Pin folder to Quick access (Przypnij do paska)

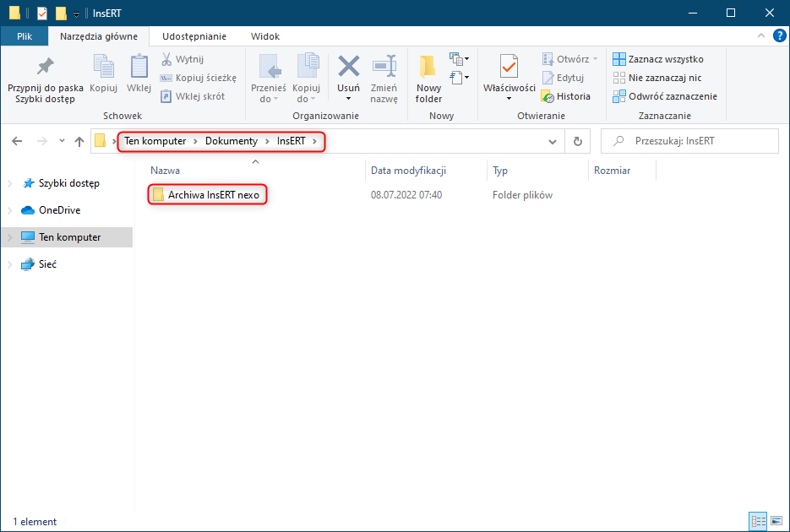point(46,79)
